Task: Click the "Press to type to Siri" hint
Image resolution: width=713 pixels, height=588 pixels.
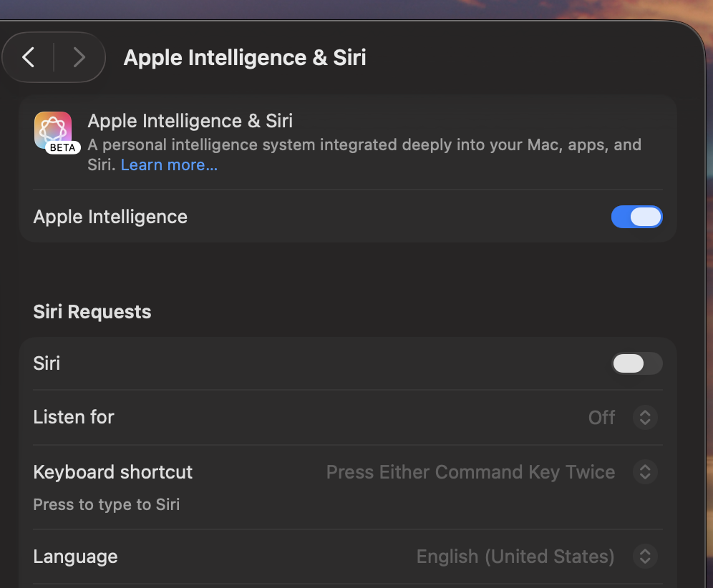Action: point(107,504)
